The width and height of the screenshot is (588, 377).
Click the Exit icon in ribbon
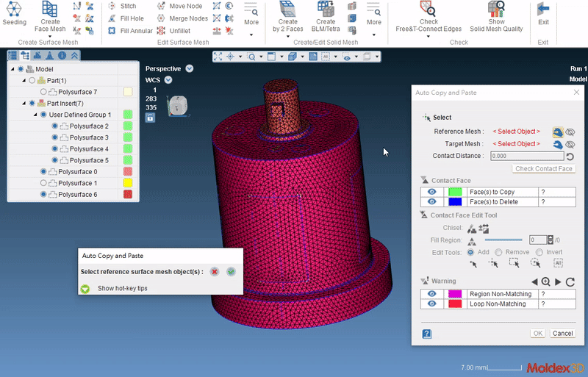click(543, 10)
